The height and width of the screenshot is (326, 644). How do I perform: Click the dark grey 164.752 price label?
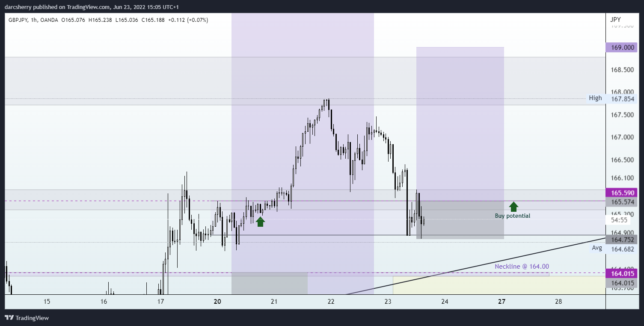(x=622, y=240)
